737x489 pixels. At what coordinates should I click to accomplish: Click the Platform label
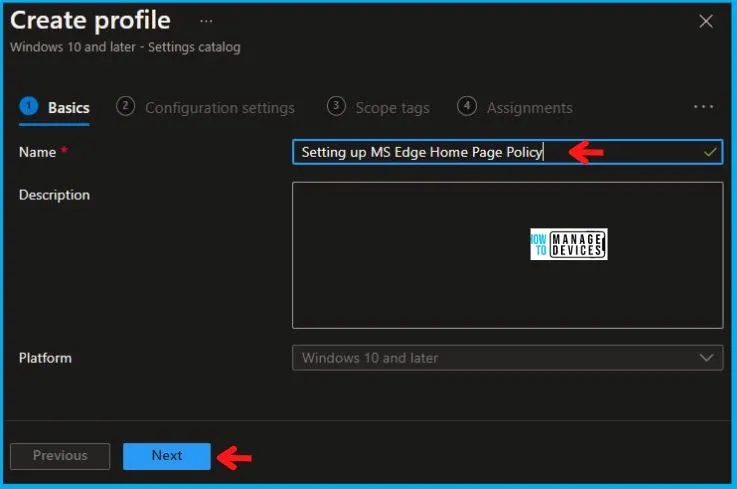tap(45, 358)
